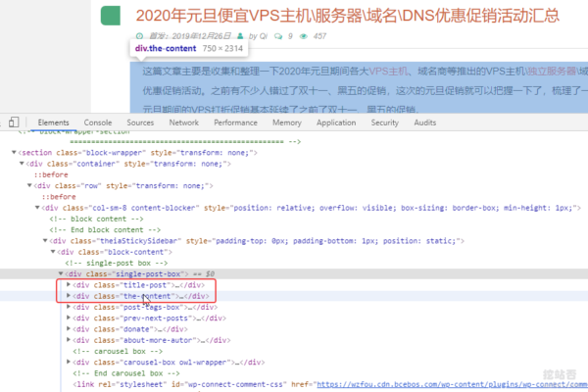Viewport: 588px width, 392px height.
Task: Select the '<!-- End carousel box -->' comment line
Action: 126,373
